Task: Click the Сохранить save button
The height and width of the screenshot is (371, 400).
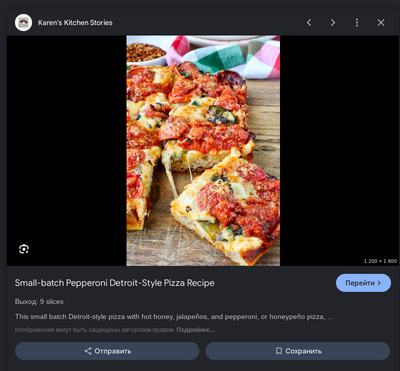Action: 298,351
